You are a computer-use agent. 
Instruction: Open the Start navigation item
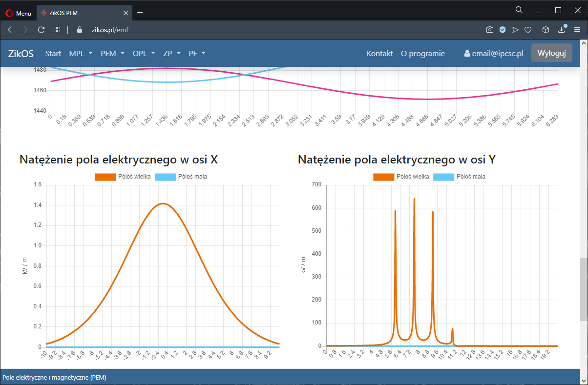(x=53, y=54)
